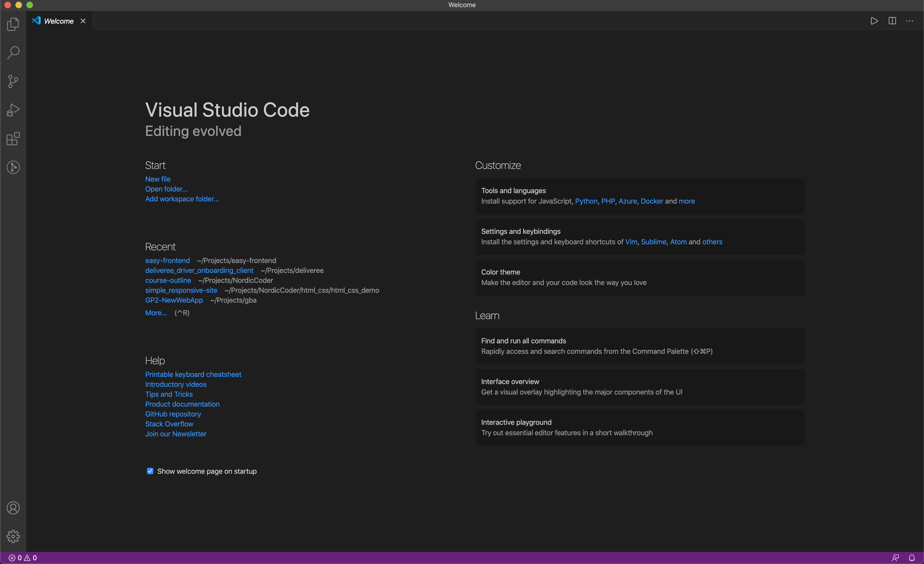Open the GitLens icon in activity bar

point(13,167)
